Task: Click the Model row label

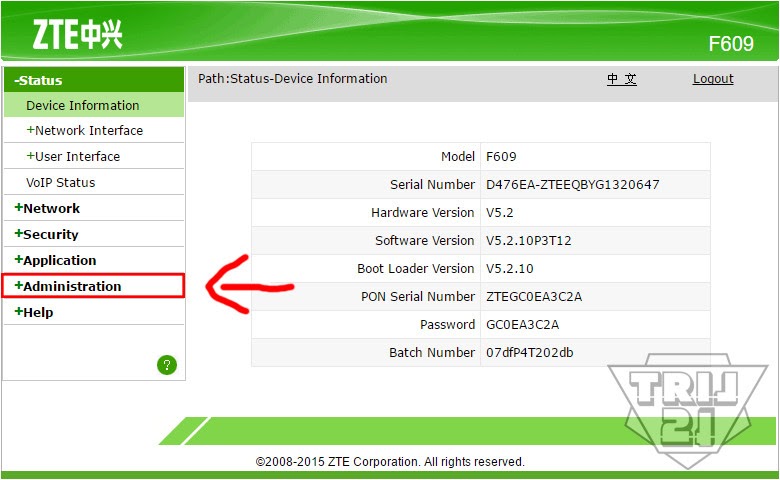Action: [458, 157]
